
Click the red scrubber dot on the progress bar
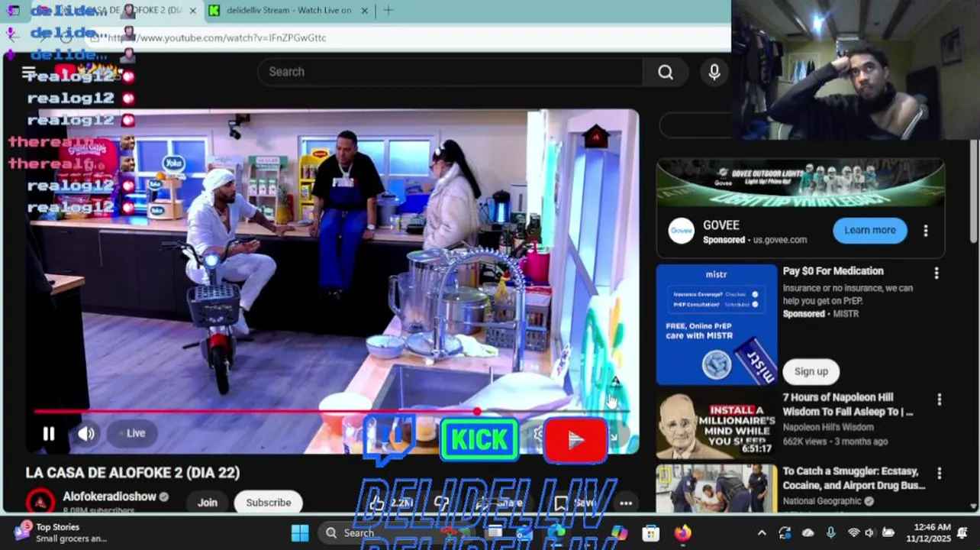pyautogui.click(x=477, y=412)
